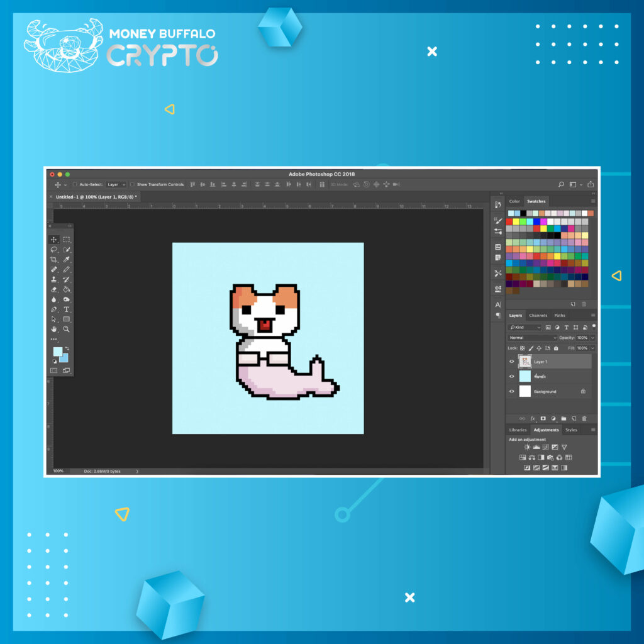Screen dimensions: 644x644
Task: Select the Lasso tool
Action: 53,250
